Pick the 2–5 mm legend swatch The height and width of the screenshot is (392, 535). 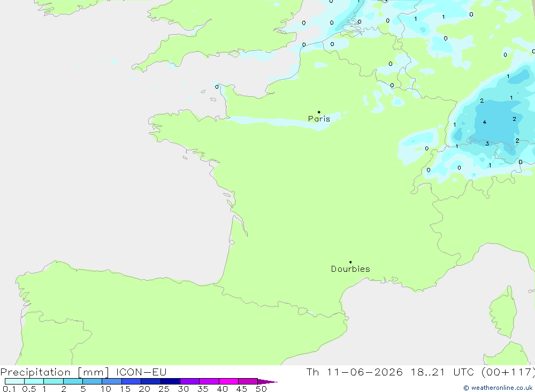coord(73,381)
